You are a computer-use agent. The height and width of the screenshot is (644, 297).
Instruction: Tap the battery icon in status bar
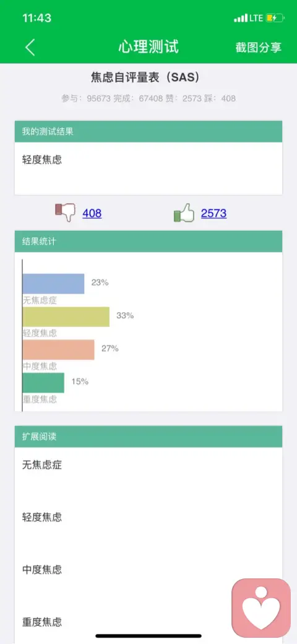[x=275, y=18]
